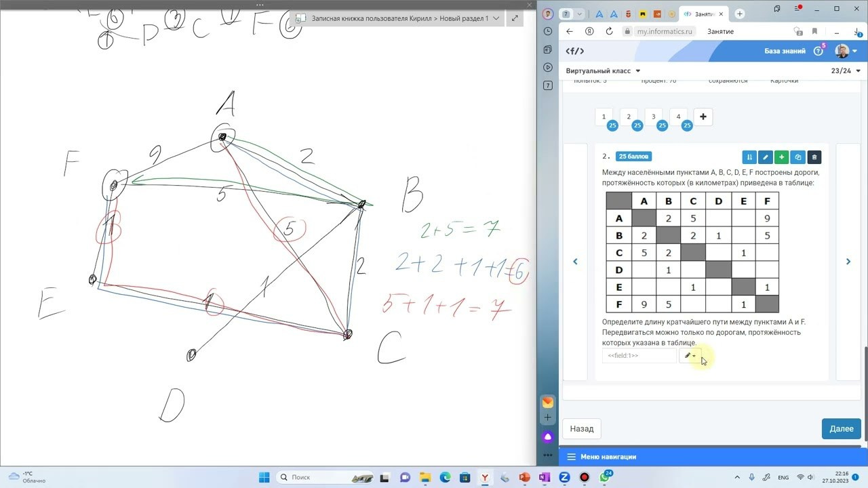Bookmark the current page
This screenshot has width=868, height=488.
pos(814,31)
